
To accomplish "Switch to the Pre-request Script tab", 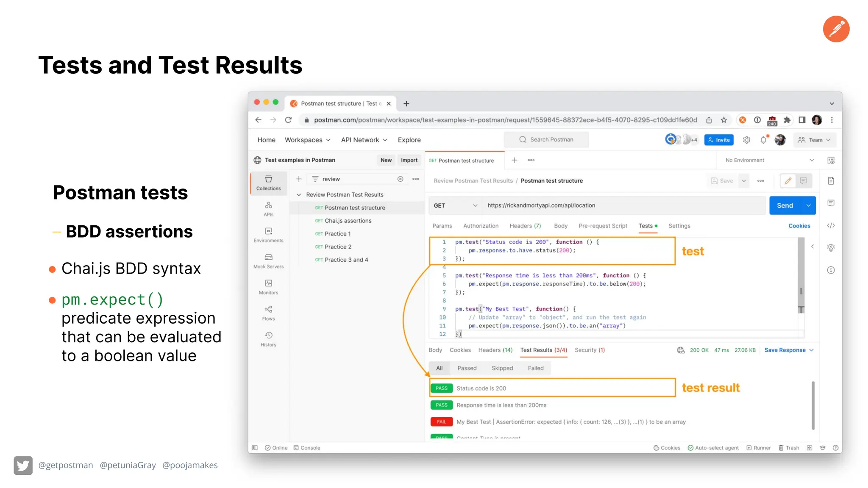I will click(x=603, y=226).
